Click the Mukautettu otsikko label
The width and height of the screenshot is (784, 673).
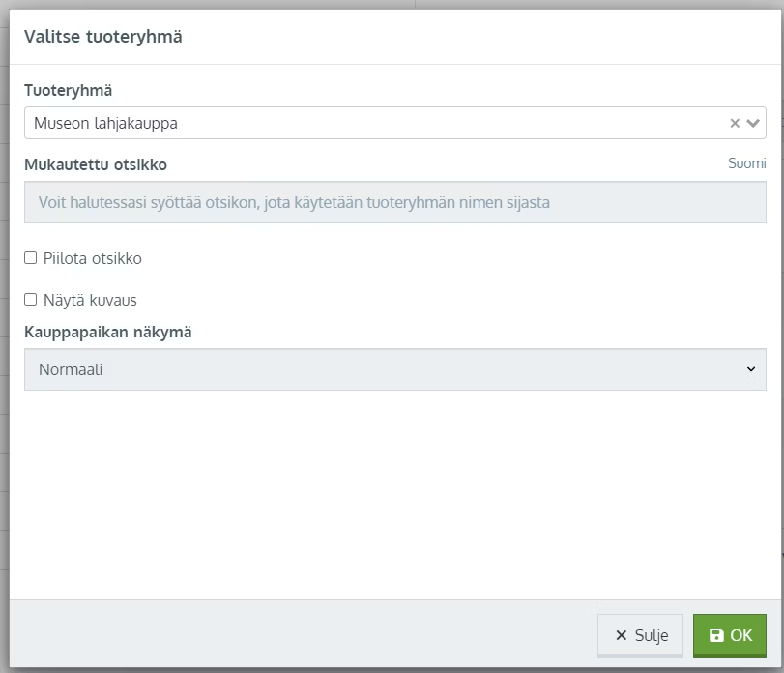point(96,164)
